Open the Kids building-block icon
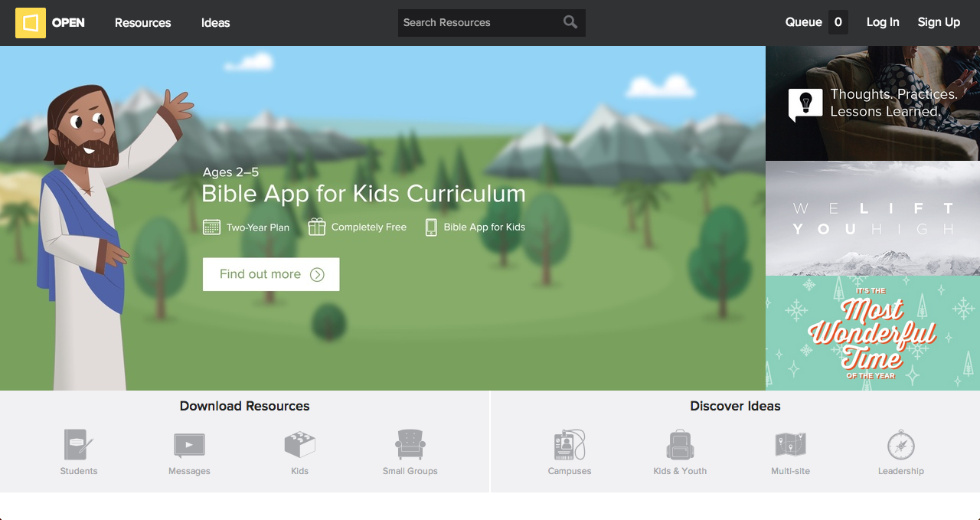Screen dimensions: 980x520 300,445
